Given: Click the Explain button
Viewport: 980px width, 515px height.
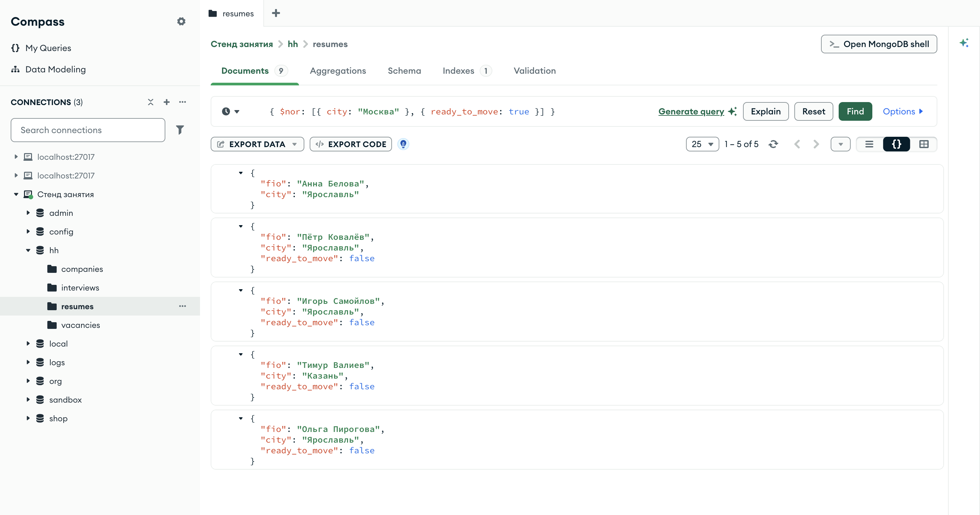Looking at the screenshot, I should click(765, 111).
